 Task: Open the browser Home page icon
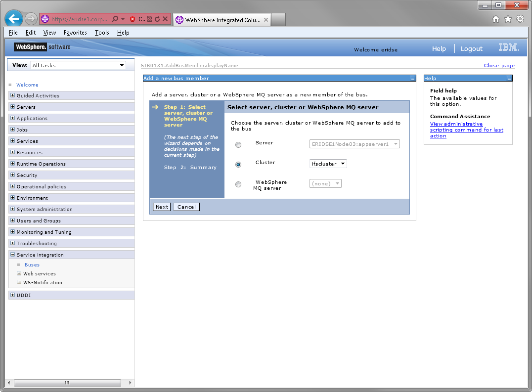point(496,19)
